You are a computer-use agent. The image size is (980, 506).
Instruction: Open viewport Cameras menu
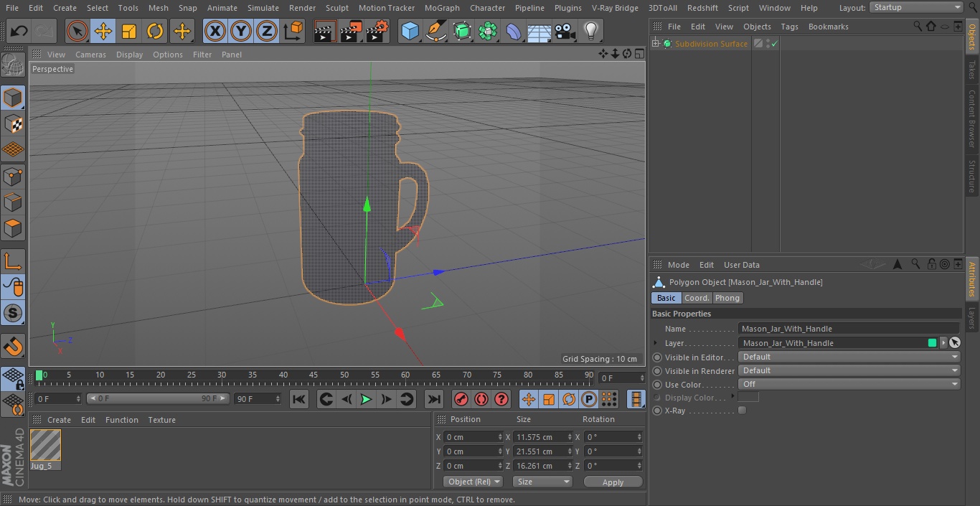[x=90, y=55]
